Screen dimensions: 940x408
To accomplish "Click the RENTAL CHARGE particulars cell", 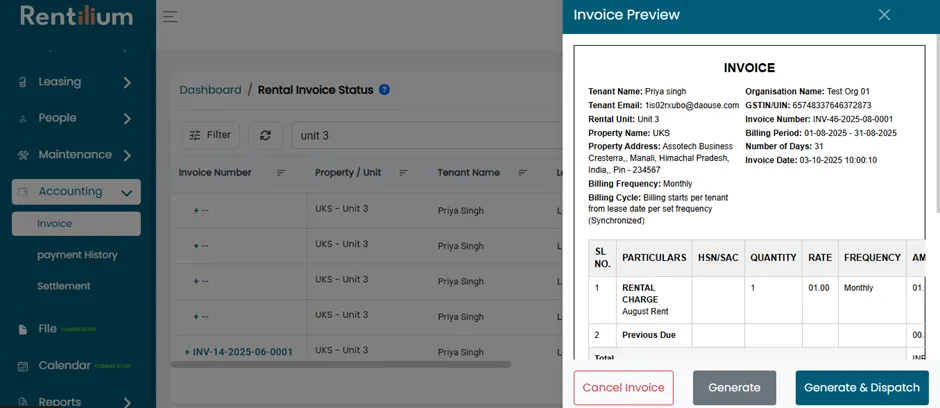I will (654, 300).
